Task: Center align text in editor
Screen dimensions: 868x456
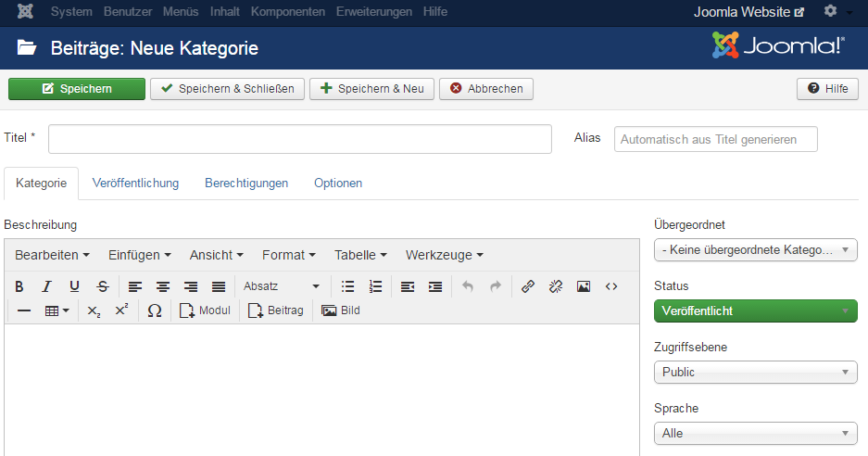Action: click(x=163, y=286)
